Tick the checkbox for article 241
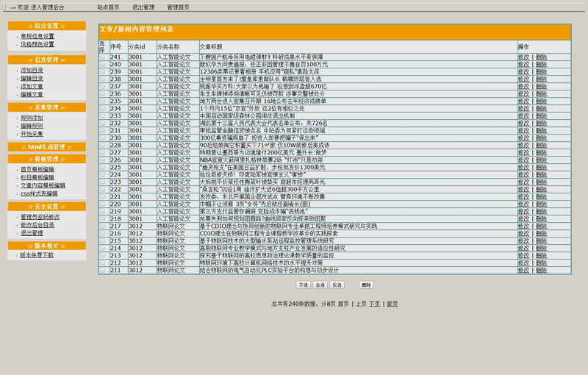The height and width of the screenshot is (375, 588). point(103,57)
